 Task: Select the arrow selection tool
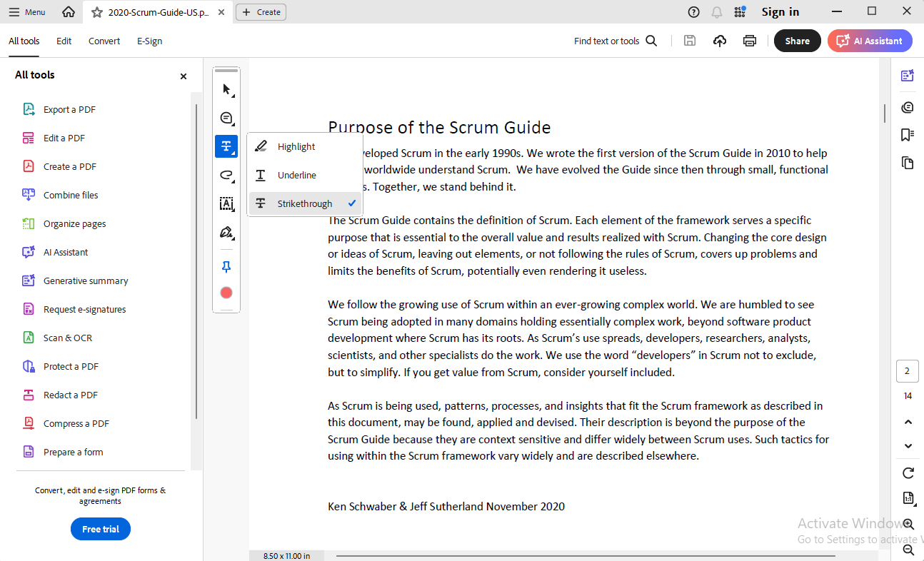click(x=226, y=90)
